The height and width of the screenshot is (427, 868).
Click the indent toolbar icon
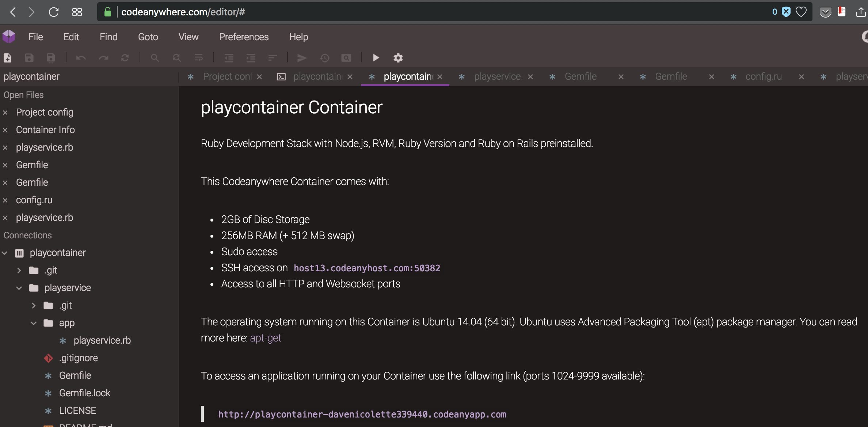pyautogui.click(x=251, y=58)
